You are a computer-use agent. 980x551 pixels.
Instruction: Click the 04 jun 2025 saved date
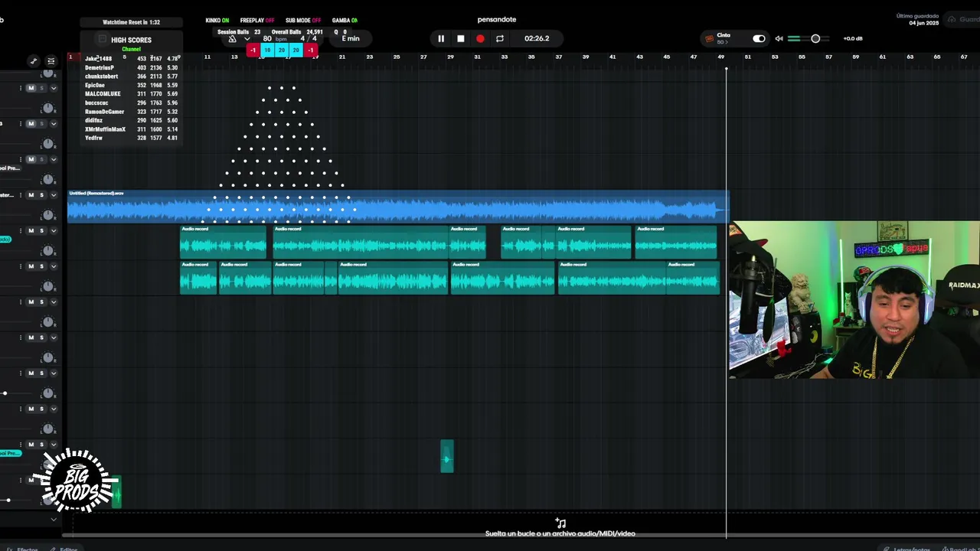point(924,23)
